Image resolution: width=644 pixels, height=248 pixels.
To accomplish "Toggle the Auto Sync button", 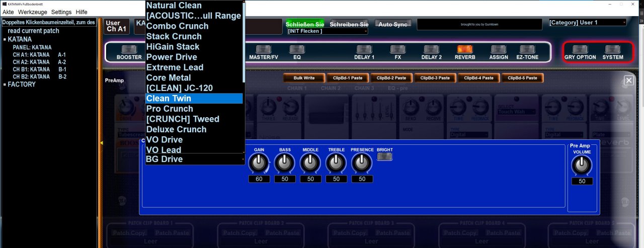I will (393, 24).
